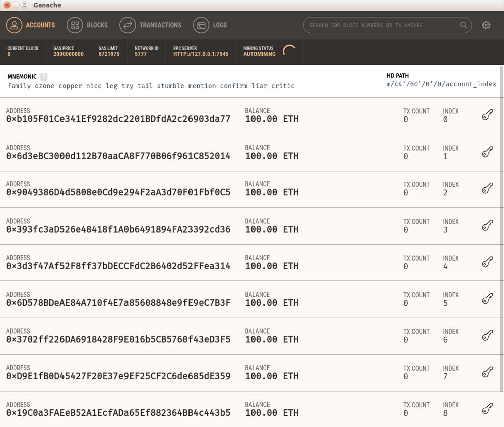The height and width of the screenshot is (427, 504).
Task: Show private key for account index 1
Action: (x=487, y=152)
